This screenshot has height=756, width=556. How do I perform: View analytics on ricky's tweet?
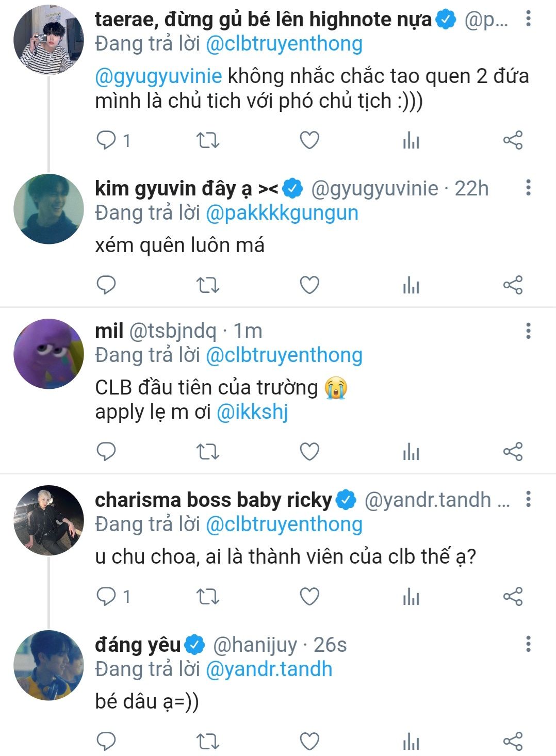pyautogui.click(x=411, y=597)
